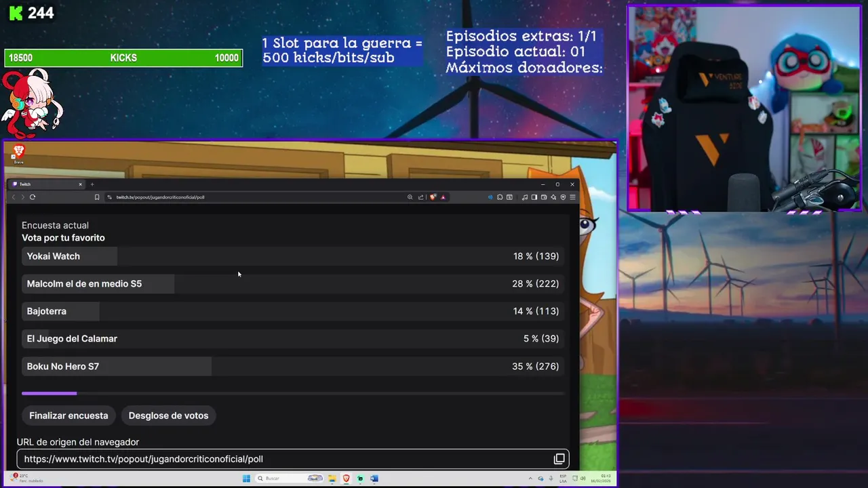Toggle the sidebar panel icon in the toolbar
This screenshot has height=488, width=868.
click(534, 197)
